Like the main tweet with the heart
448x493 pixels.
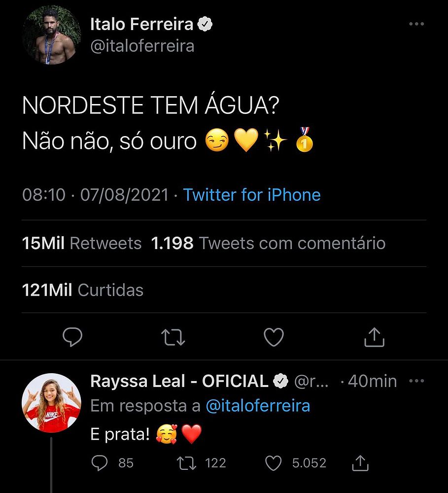coord(274,337)
